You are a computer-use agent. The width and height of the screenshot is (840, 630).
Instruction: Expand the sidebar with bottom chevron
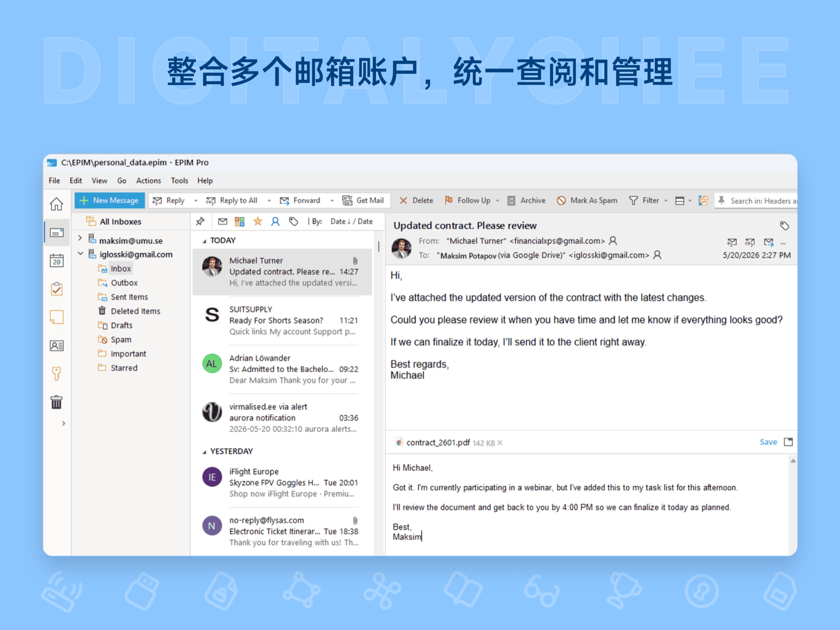point(63,423)
